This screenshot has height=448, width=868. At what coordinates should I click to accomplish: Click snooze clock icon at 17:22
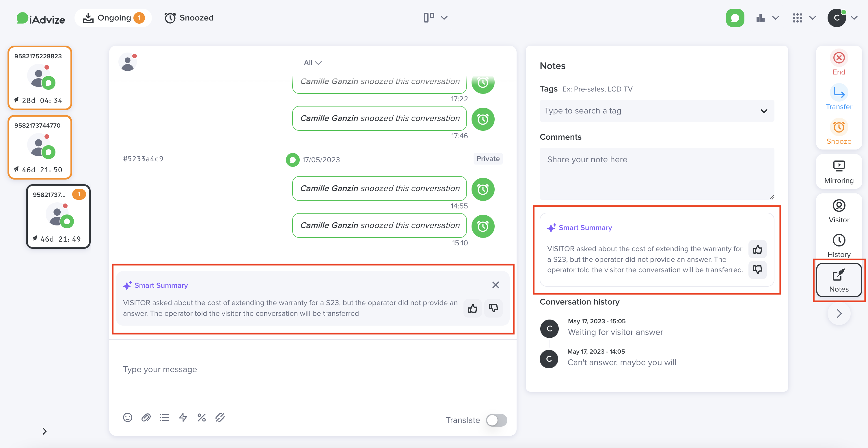click(x=483, y=83)
